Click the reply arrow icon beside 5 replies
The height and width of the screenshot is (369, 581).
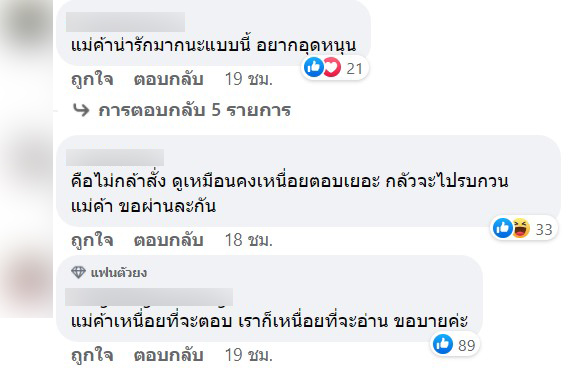pos(81,110)
